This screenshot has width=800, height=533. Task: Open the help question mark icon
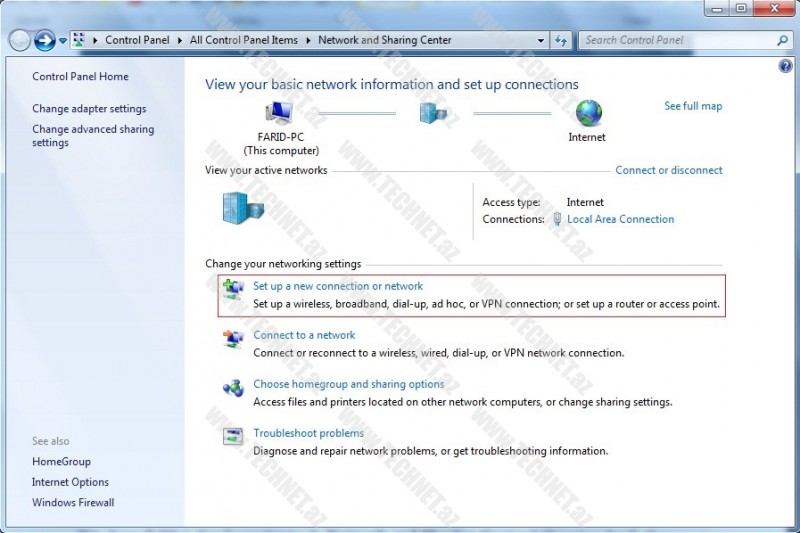pos(785,66)
